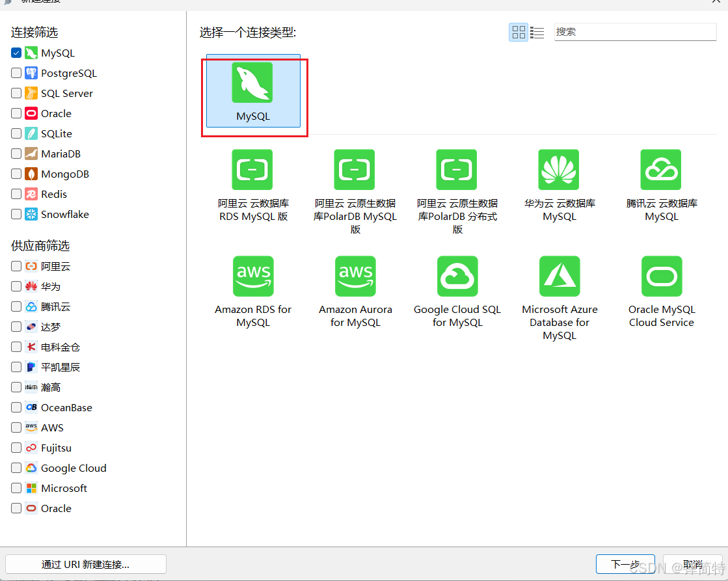
Task: Select Microsoft Azure Database for MySQL icon
Action: pos(559,277)
